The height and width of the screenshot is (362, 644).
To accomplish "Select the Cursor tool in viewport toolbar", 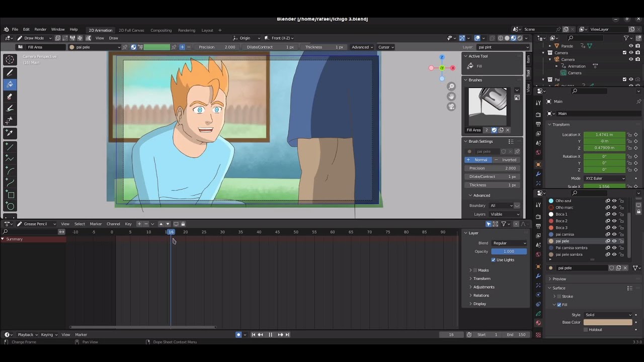I will [10, 60].
